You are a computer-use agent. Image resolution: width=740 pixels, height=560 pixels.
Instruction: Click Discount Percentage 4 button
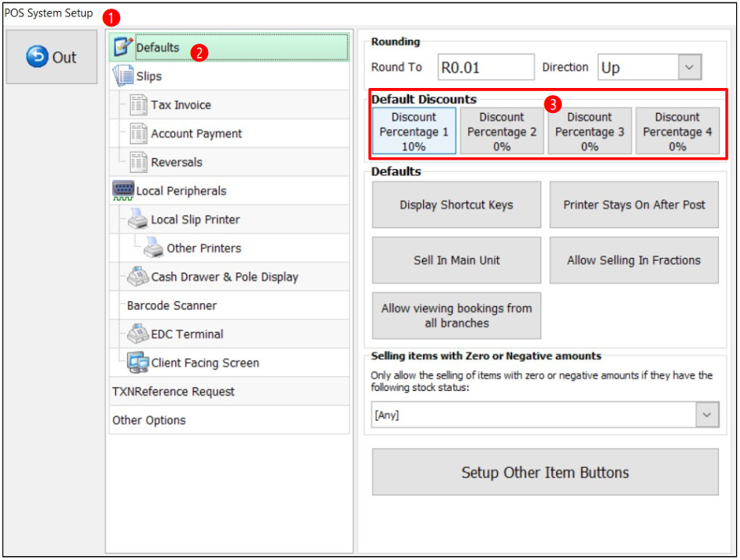click(x=677, y=131)
